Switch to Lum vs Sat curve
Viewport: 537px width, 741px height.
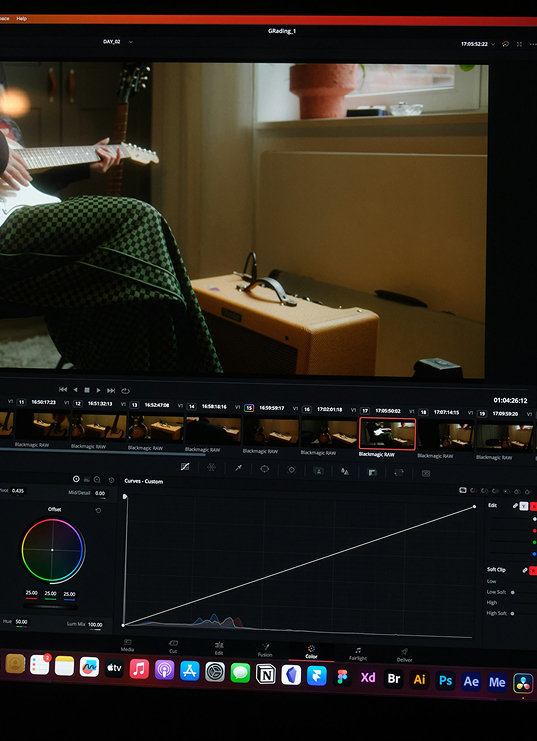click(x=506, y=491)
